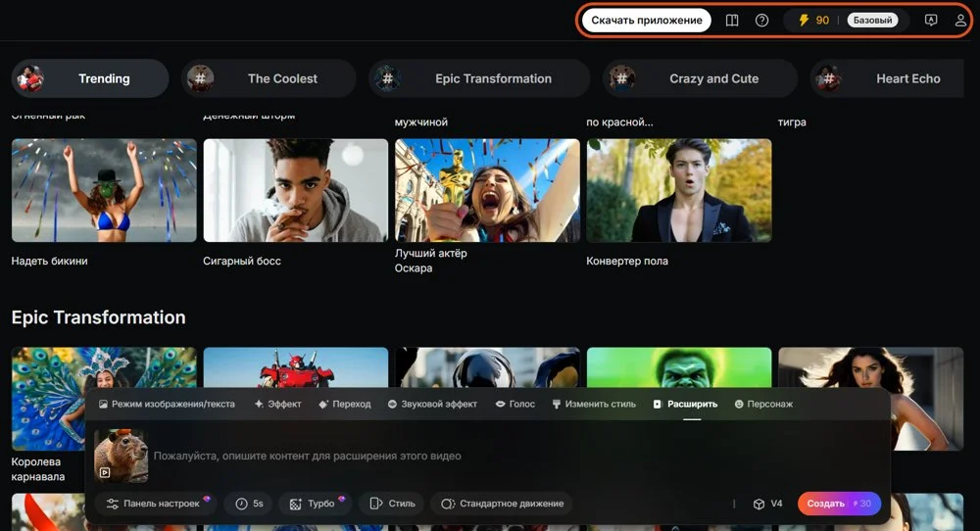Click the help question mark icon
980x531 pixels.
(761, 21)
